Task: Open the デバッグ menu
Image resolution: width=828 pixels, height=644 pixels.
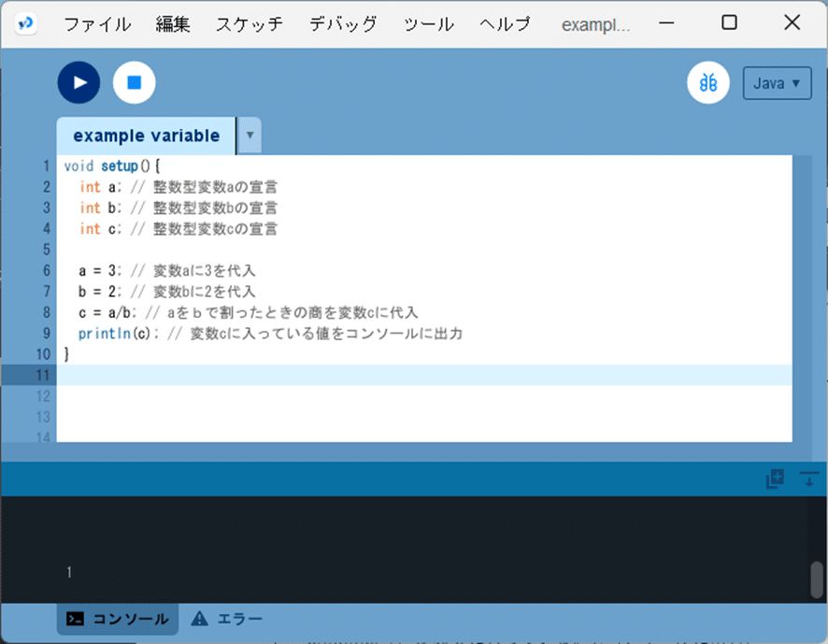Action: 343,23
